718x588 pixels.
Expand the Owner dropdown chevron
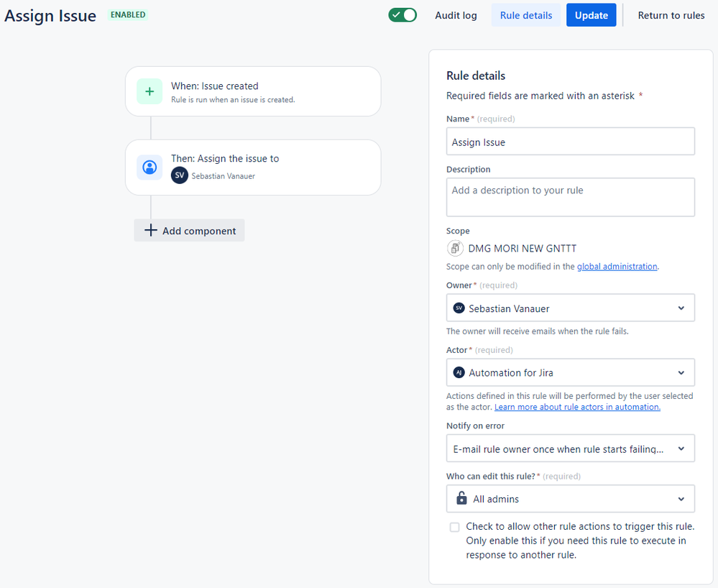click(681, 308)
